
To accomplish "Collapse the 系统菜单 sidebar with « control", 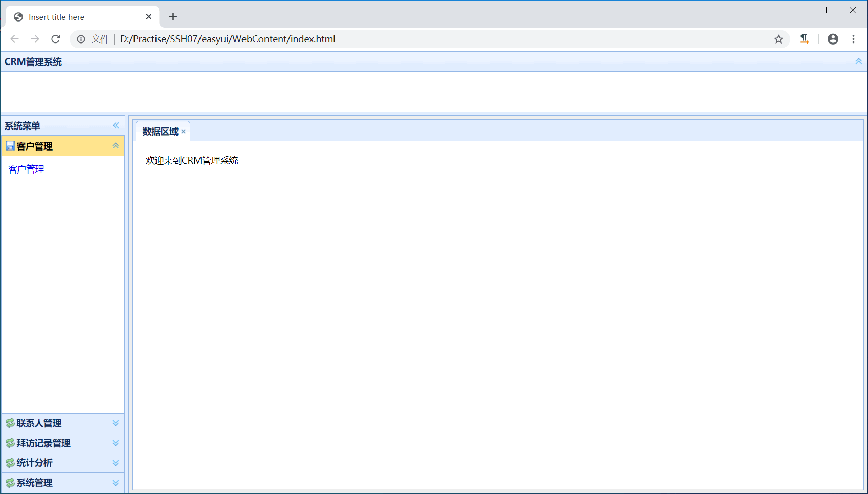I will (x=116, y=125).
